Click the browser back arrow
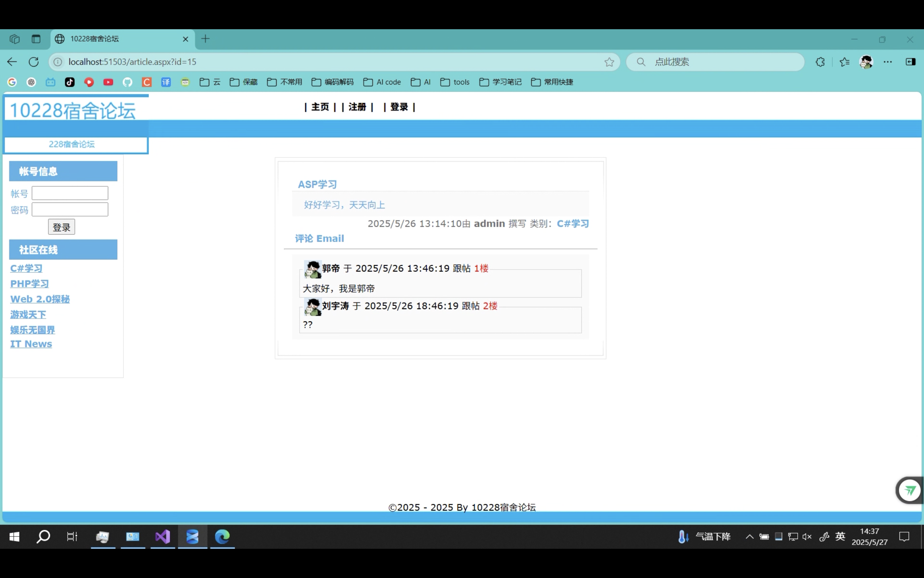The width and height of the screenshot is (924, 578). (x=12, y=62)
